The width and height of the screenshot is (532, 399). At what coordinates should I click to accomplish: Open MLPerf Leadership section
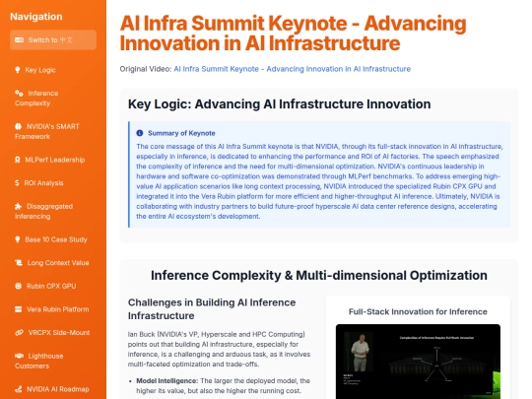[53, 160]
